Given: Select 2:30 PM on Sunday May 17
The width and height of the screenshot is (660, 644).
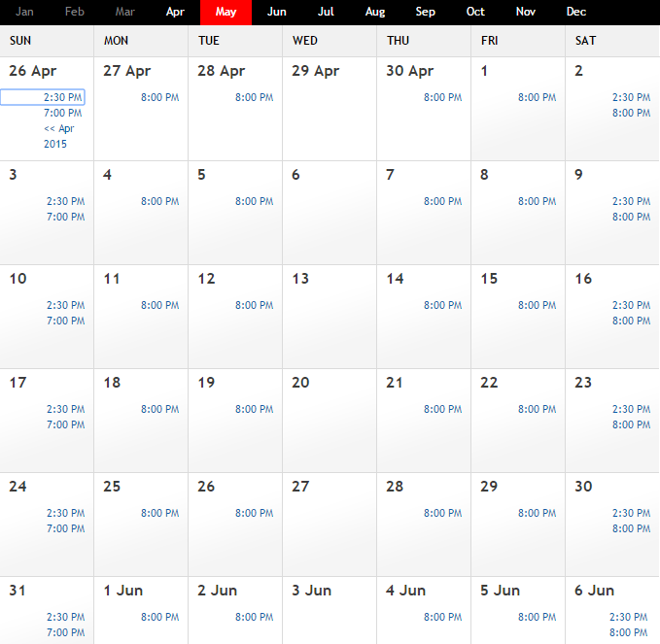Looking at the screenshot, I should pyautogui.click(x=66, y=409).
